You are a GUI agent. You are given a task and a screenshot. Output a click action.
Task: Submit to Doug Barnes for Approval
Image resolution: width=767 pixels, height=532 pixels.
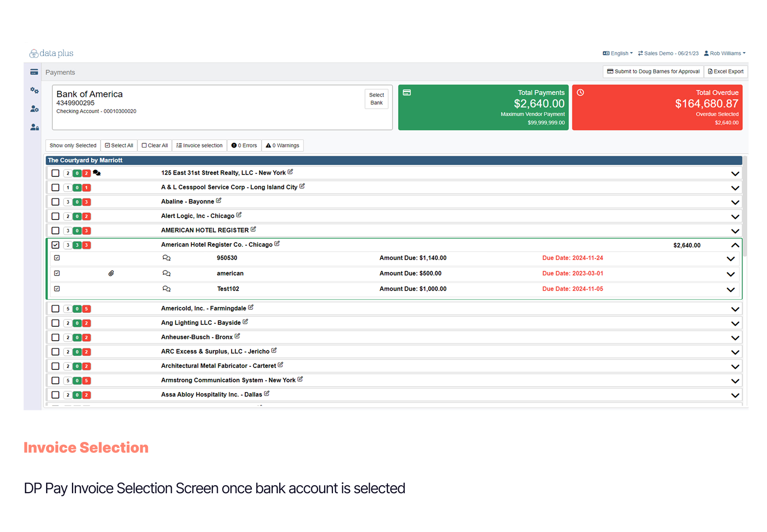[x=653, y=71]
